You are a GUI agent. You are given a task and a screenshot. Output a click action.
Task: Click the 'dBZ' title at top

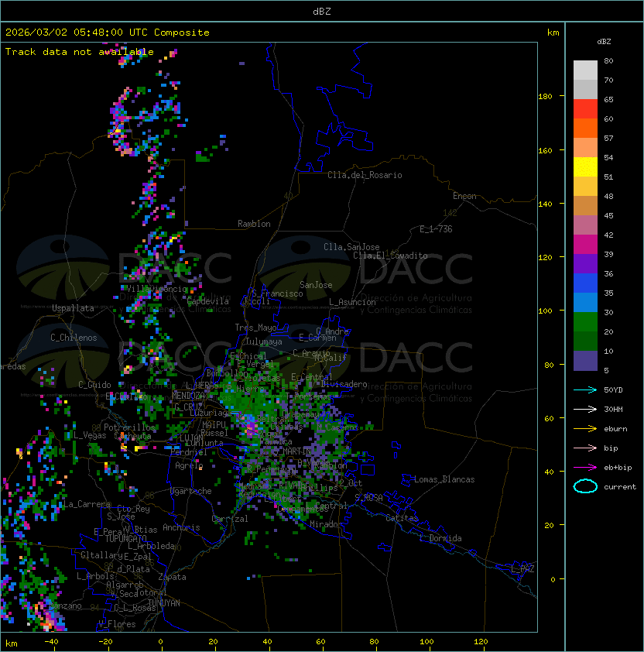[x=322, y=11]
